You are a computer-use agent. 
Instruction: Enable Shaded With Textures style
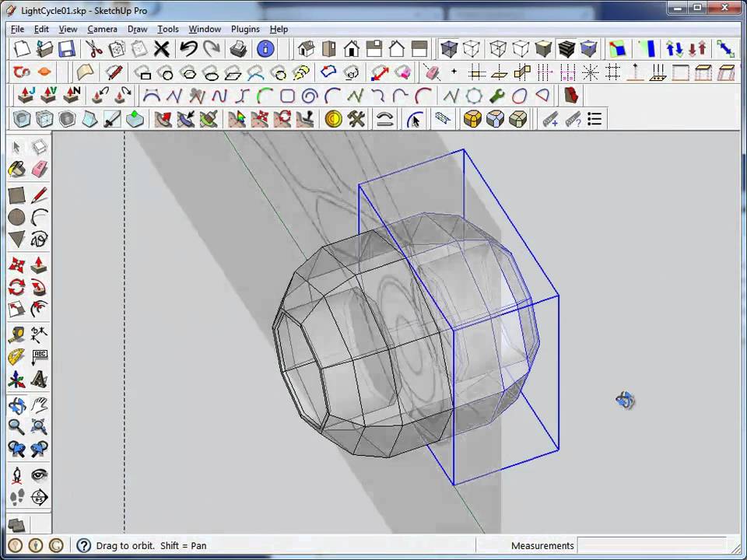[x=566, y=49]
